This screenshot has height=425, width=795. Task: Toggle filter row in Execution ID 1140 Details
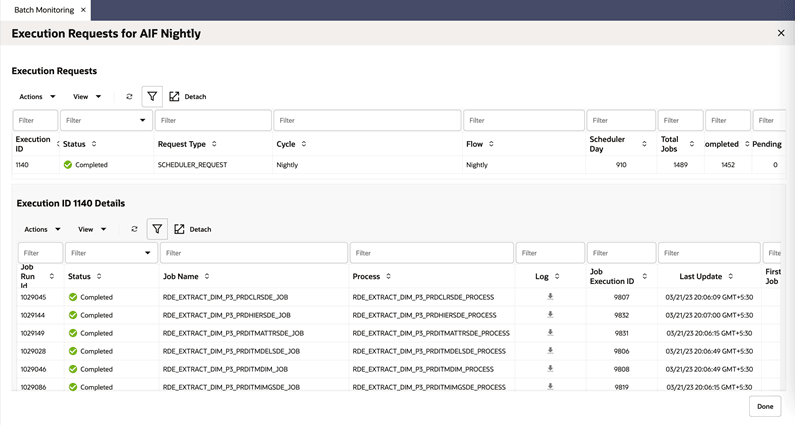[157, 229]
